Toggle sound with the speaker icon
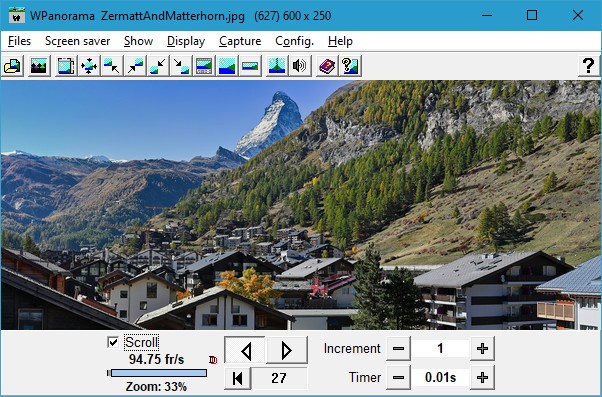The width and height of the screenshot is (602, 397). pos(300,66)
